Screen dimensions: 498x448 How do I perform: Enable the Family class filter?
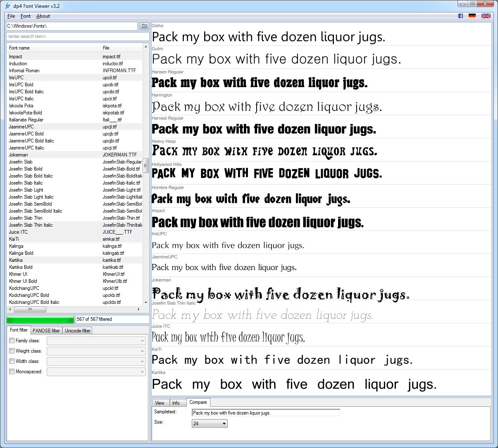12,340
